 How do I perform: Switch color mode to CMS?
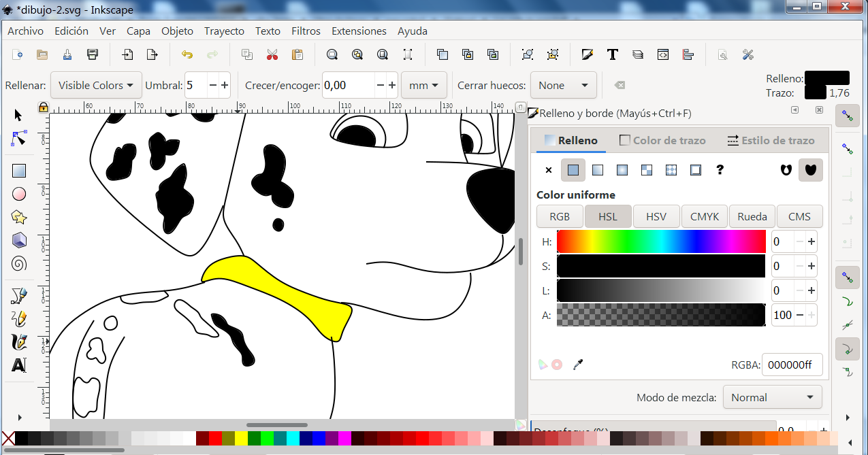click(x=799, y=216)
